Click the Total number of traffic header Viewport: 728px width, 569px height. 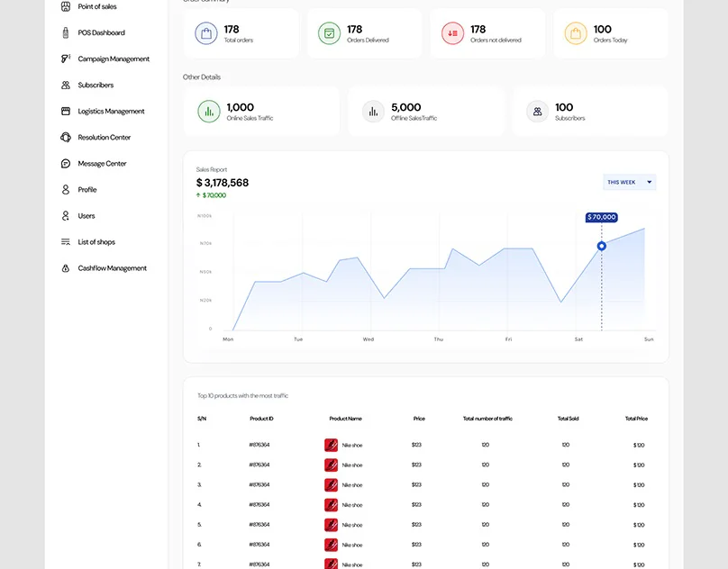click(x=487, y=419)
